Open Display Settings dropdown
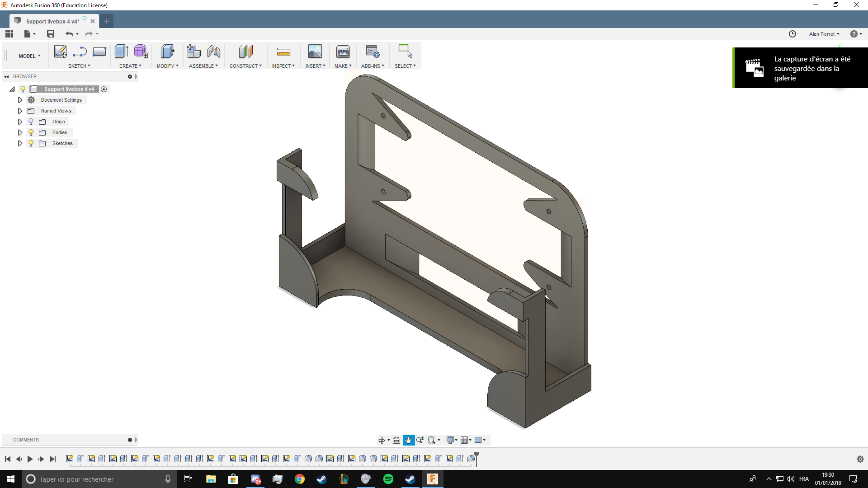 point(452,440)
